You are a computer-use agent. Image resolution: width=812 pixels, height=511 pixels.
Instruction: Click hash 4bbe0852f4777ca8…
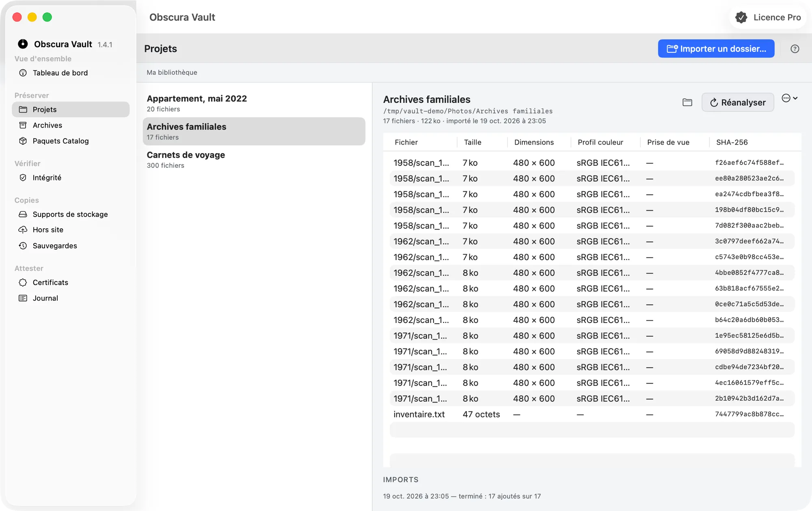(x=749, y=273)
